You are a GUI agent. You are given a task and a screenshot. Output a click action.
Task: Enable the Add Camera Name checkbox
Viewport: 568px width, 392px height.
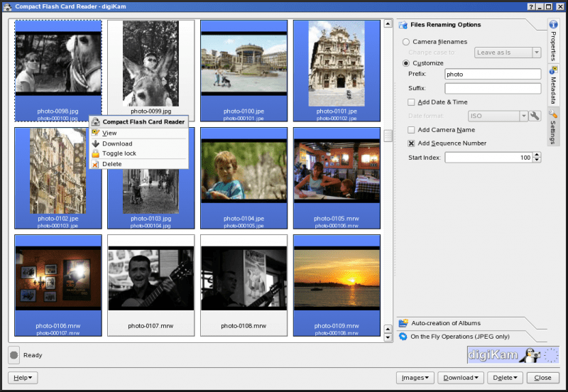pyautogui.click(x=411, y=130)
